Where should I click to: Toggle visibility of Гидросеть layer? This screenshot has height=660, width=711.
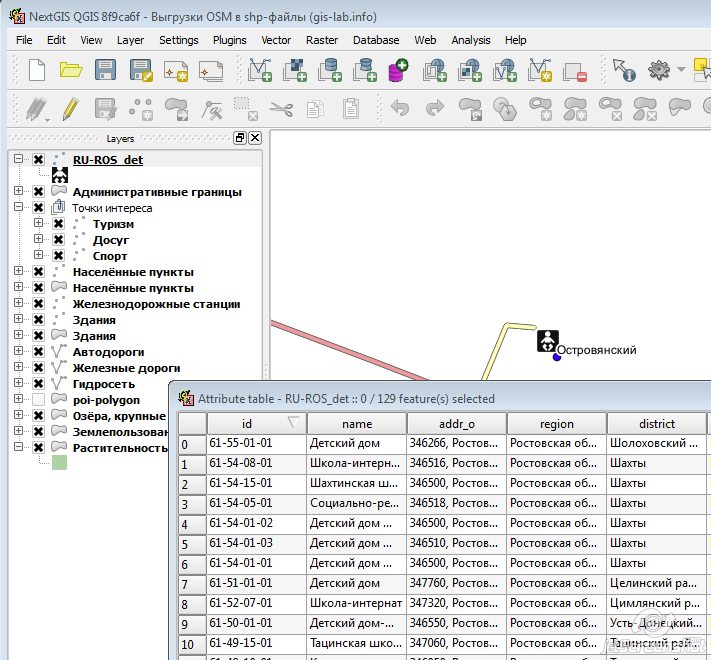pos(39,383)
